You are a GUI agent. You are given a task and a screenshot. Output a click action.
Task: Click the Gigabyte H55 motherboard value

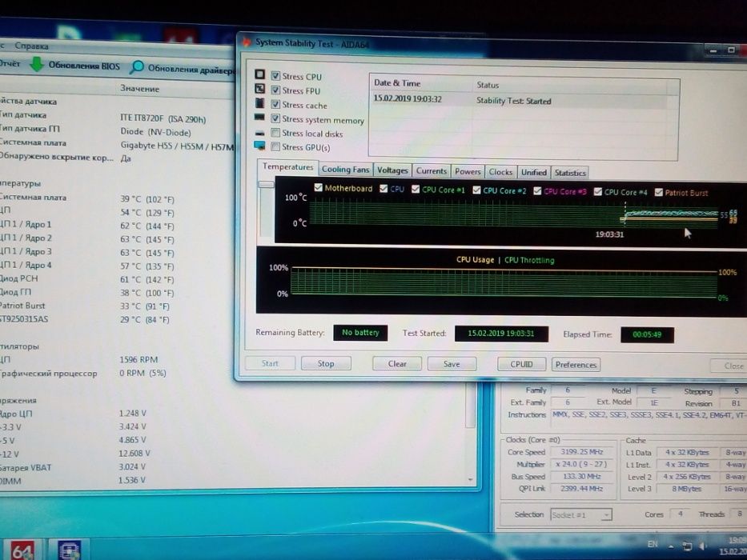pos(177,146)
